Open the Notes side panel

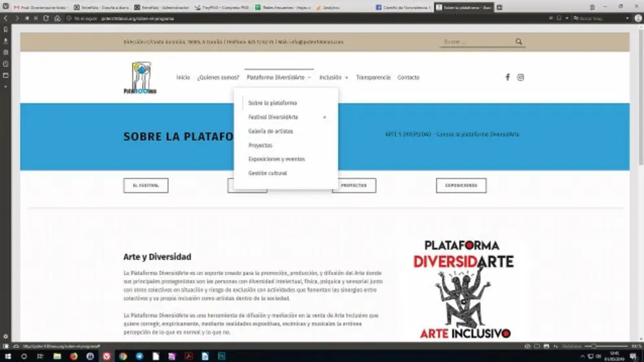pyautogui.click(x=6, y=53)
